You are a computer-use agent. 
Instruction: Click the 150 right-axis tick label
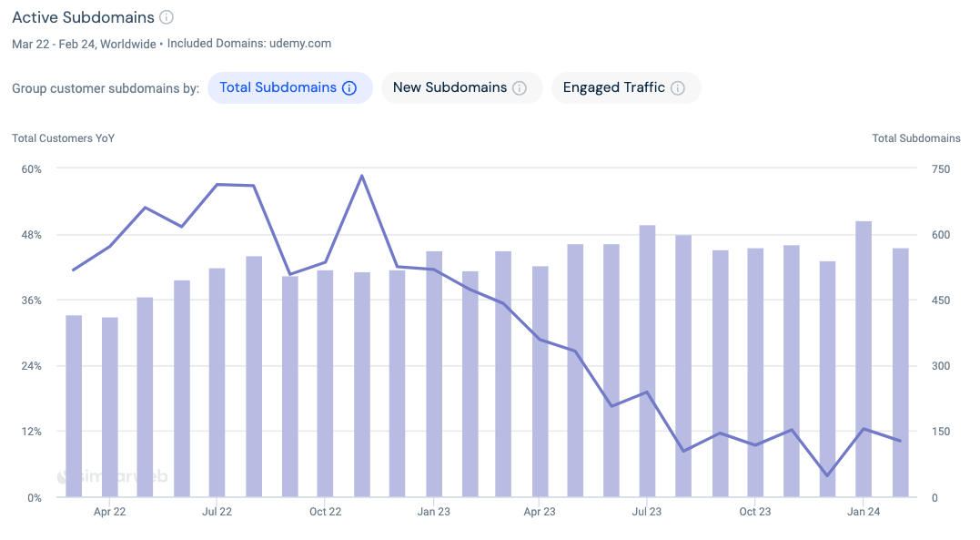(941, 432)
